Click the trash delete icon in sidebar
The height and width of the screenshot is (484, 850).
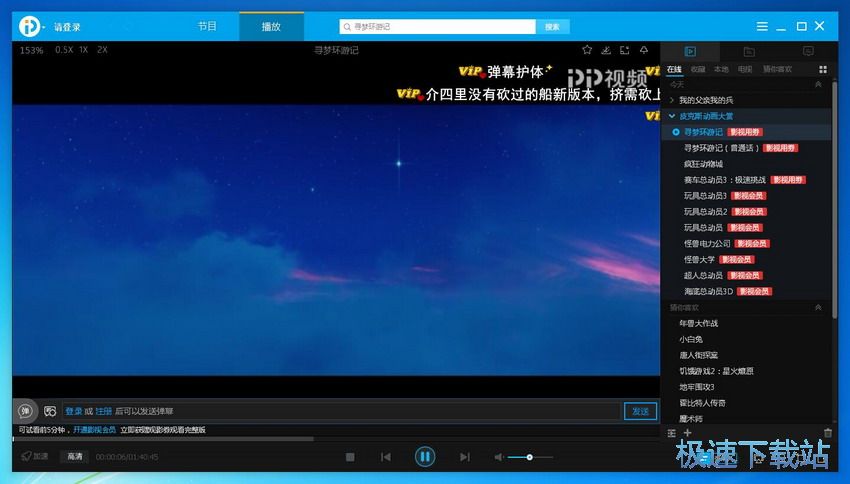pos(828,433)
